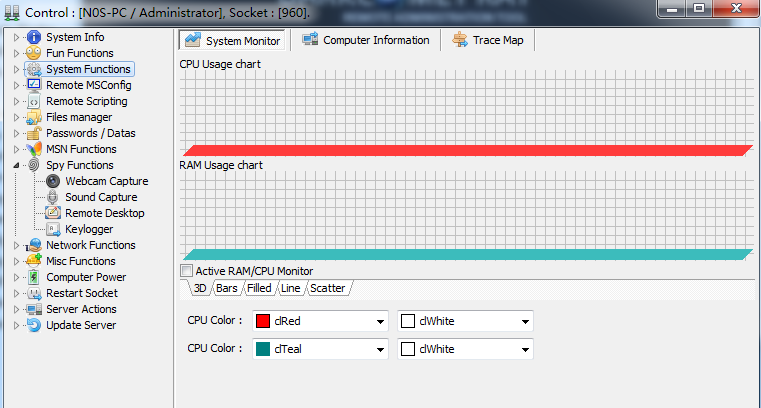
Task: Expand the System Info tree node
Action: [x=16, y=37]
